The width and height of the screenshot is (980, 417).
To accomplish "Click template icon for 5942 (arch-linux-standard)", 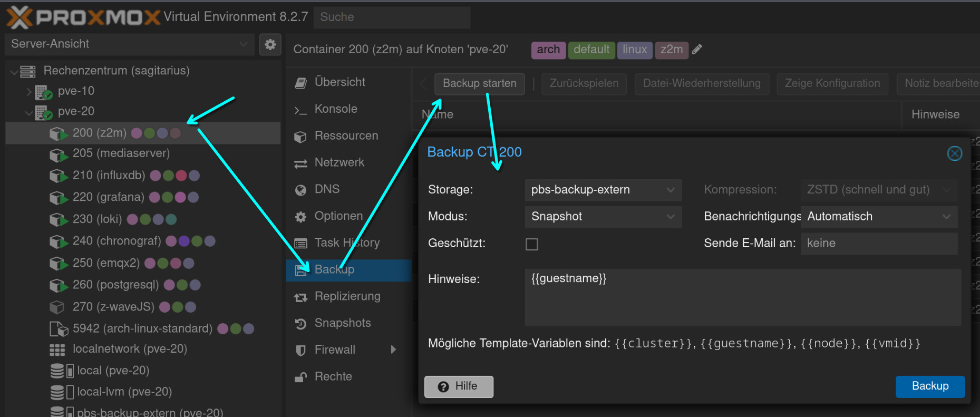I will 59,329.
